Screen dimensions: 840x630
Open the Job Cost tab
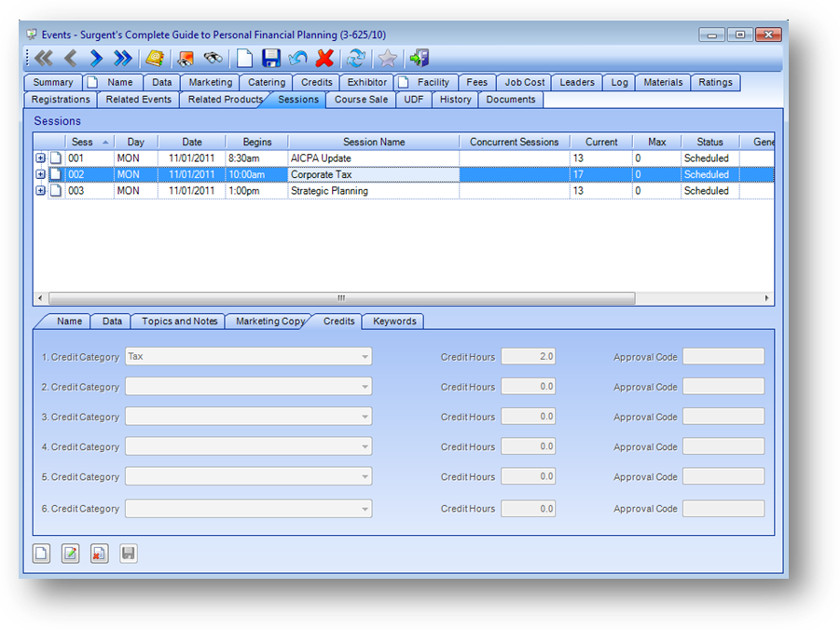525,83
